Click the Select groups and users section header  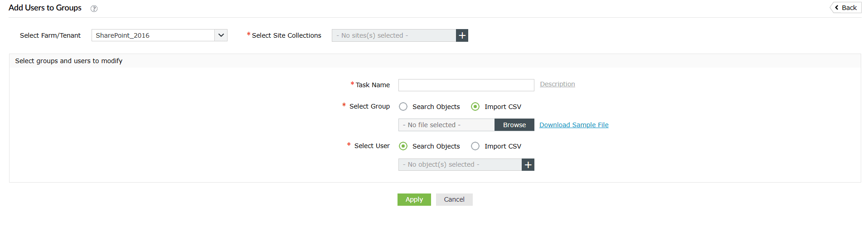(x=69, y=61)
